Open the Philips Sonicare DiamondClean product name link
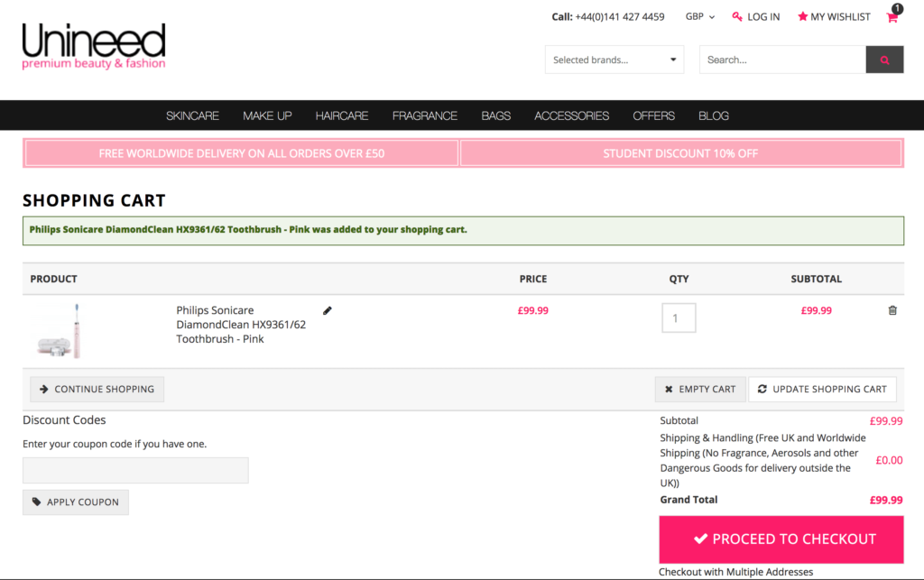Viewport: 924px width, 580px height. click(241, 325)
